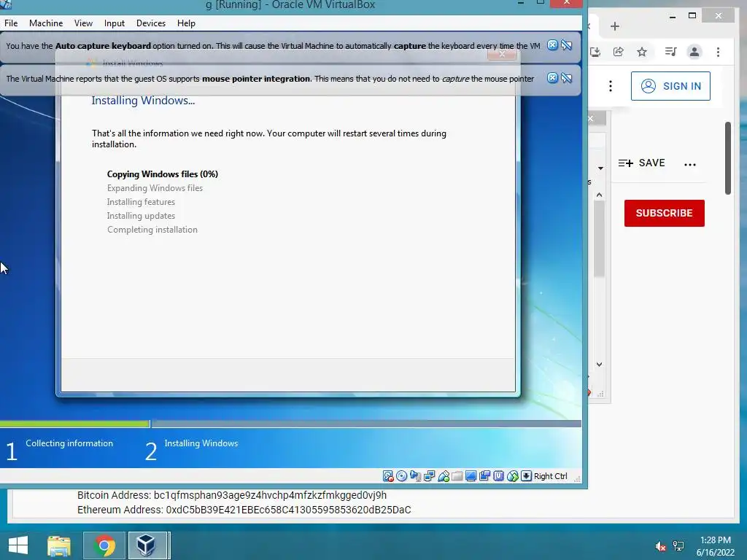Screen dimensions: 747x560
Task: Click the audio status bar icon
Action: point(415,475)
